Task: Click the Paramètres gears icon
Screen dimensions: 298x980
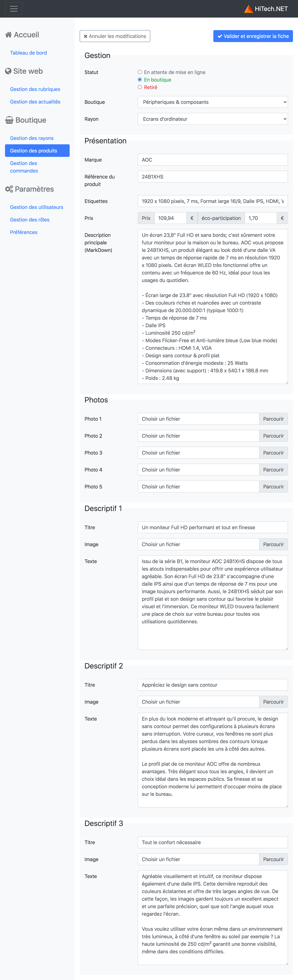Action: point(9,189)
